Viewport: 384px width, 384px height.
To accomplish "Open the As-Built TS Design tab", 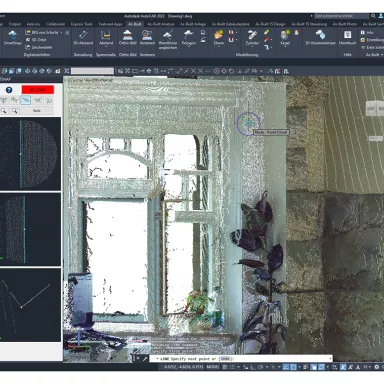I will click(x=270, y=24).
